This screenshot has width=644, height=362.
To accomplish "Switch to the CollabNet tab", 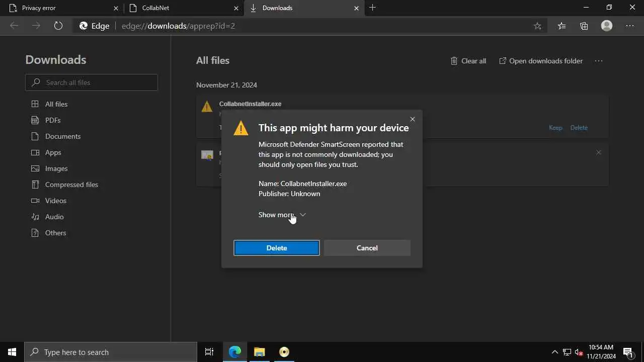I will coord(184,8).
